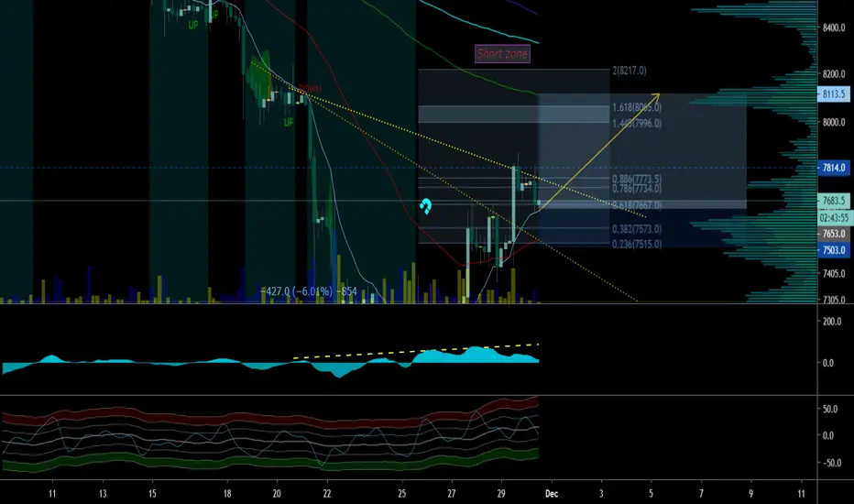Click the 8400.0 price axis label
Image resolution: width=854 pixels, height=504 pixels.
click(834, 27)
